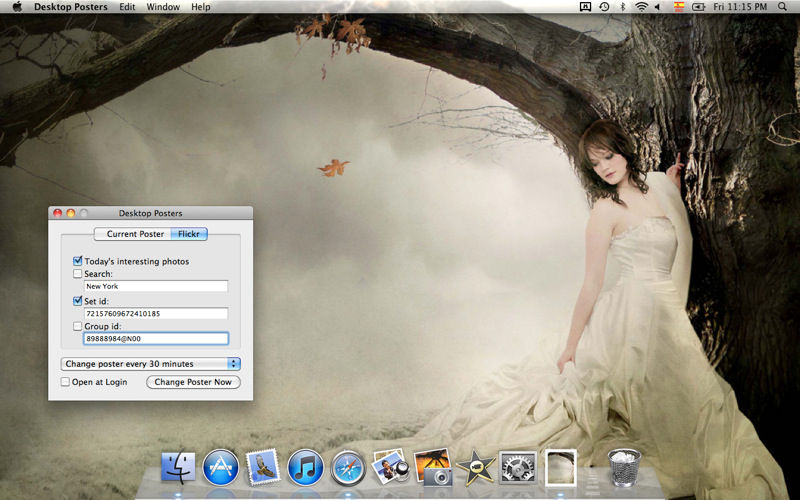This screenshot has width=800, height=500.
Task: Open Finder from the dock
Action: pyautogui.click(x=178, y=467)
